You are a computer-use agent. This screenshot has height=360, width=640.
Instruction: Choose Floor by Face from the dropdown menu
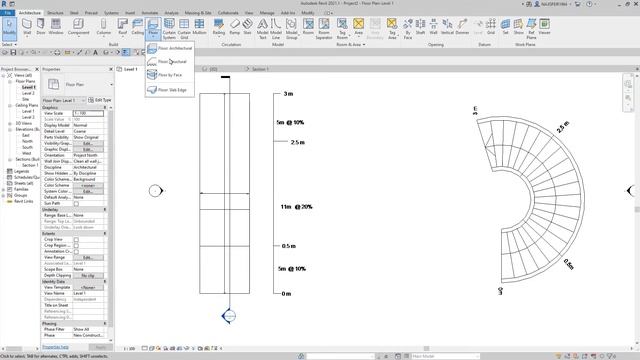pos(170,75)
